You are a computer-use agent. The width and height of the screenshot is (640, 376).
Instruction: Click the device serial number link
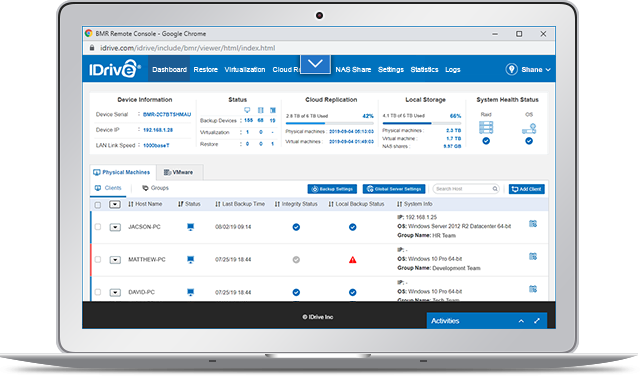coord(167,115)
